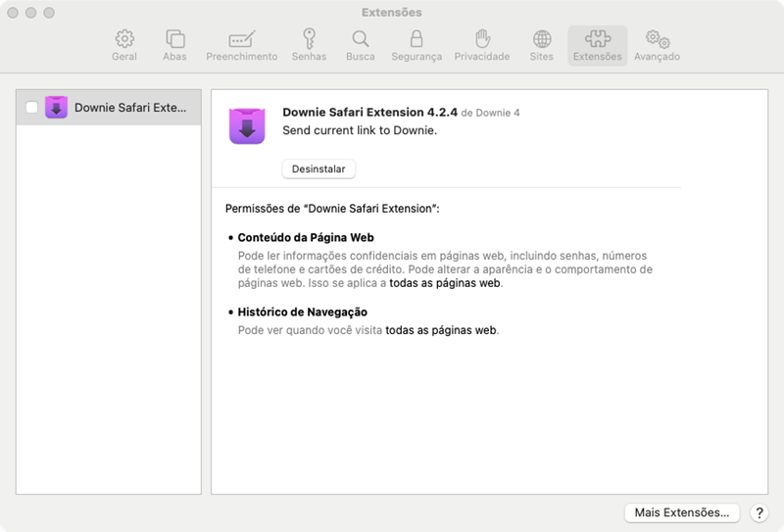The image size is (784, 532).
Task: Open Mais Extensões…
Action: click(x=682, y=512)
